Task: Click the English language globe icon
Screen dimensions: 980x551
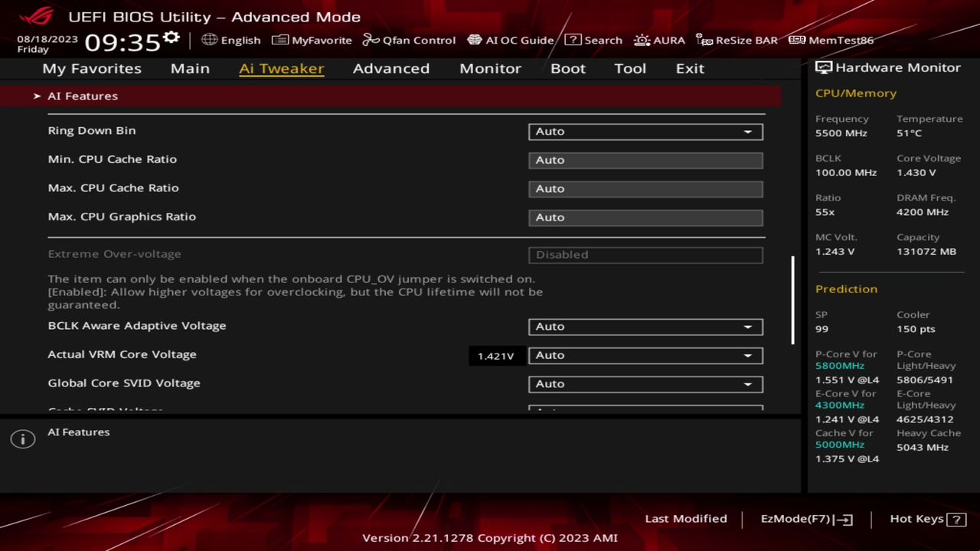Action: (x=210, y=40)
